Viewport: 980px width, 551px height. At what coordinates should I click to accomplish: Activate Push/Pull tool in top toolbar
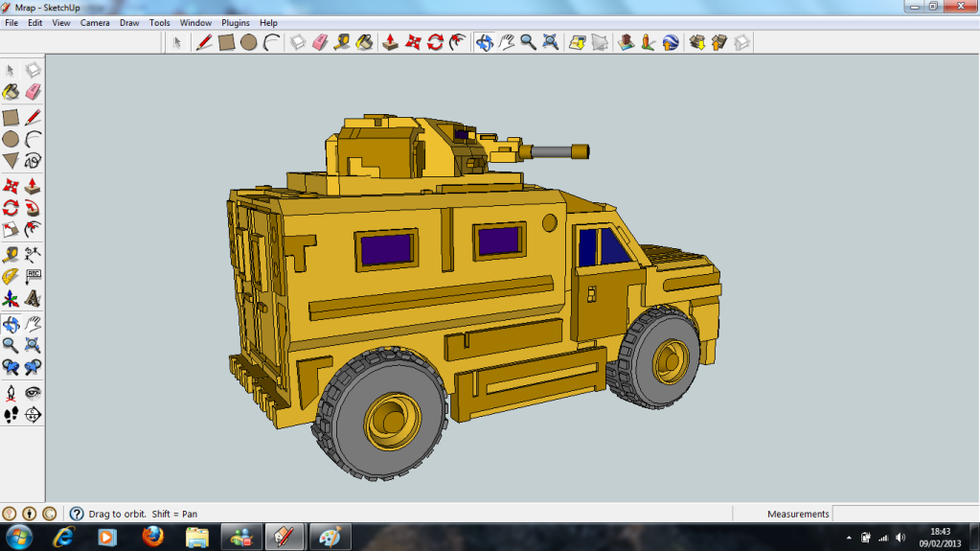tap(391, 42)
